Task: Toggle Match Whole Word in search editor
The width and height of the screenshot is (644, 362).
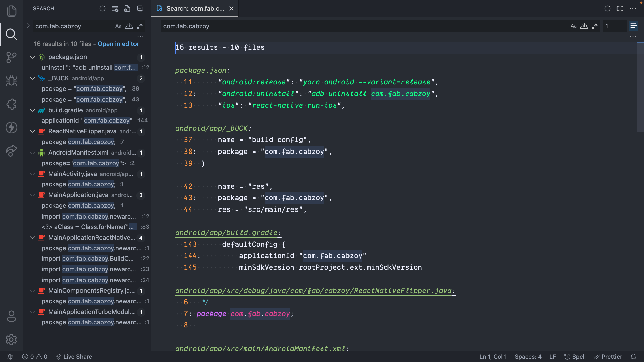Action: pos(584,26)
